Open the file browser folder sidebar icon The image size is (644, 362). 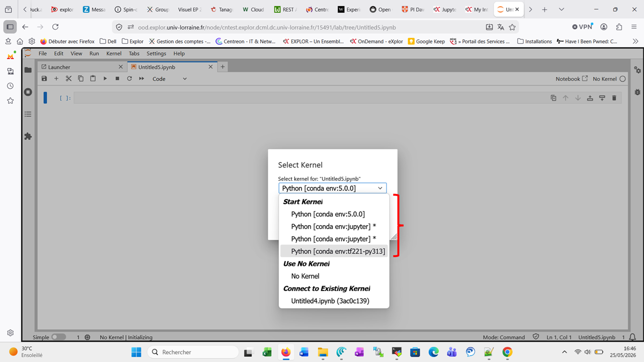(28, 70)
